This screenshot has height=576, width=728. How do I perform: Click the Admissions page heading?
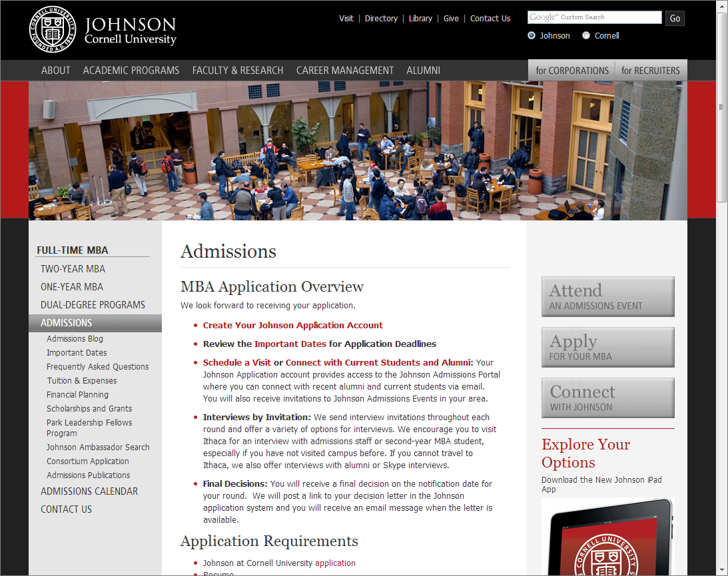pos(228,252)
